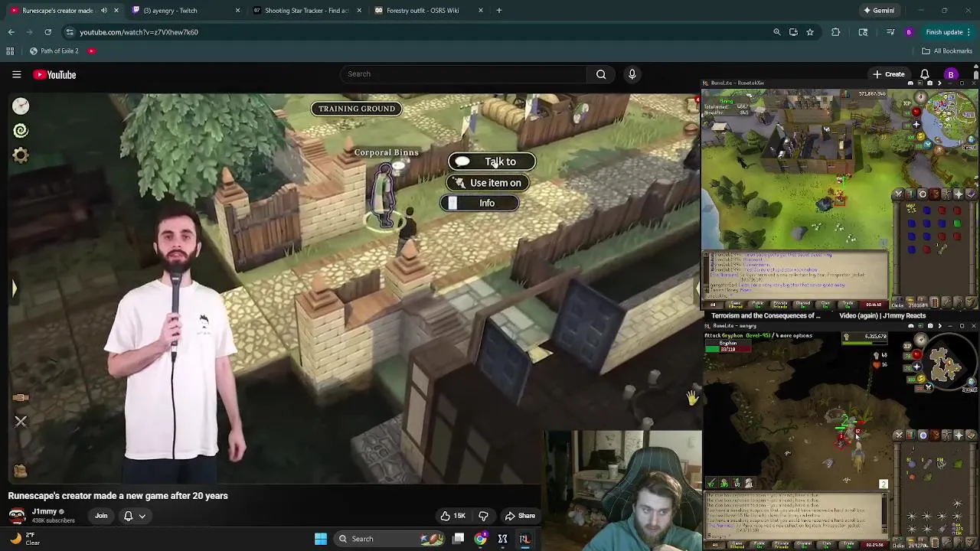Open Video (again) J1mmy Reacts video
This screenshot has height=551, width=980.
[x=882, y=315]
